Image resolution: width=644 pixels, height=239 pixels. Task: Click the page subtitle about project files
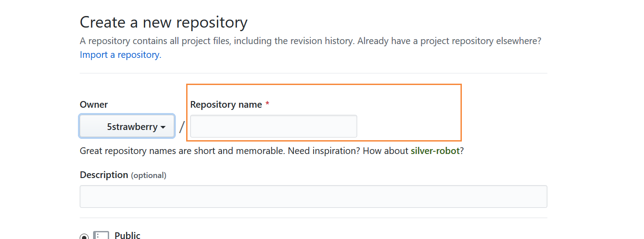click(310, 41)
